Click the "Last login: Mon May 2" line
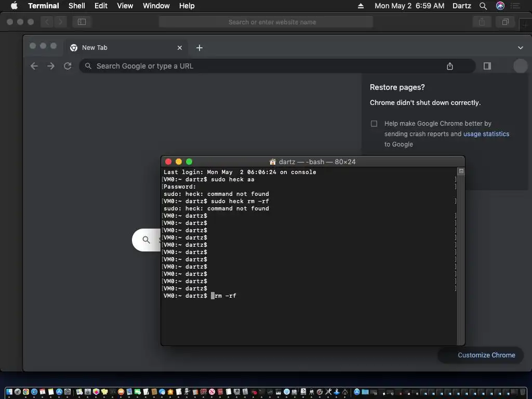The width and height of the screenshot is (532, 399). click(240, 172)
